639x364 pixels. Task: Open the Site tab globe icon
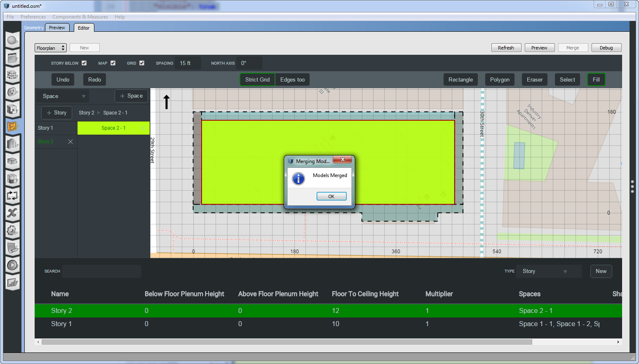tap(12, 40)
